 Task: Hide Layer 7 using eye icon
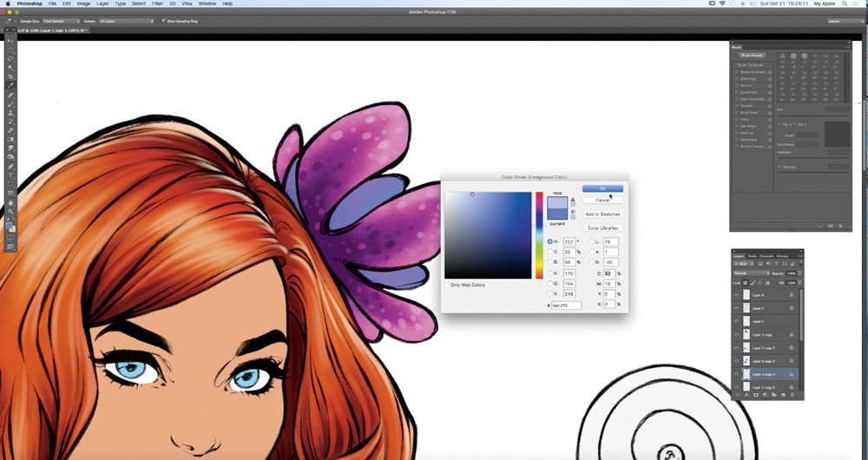click(x=737, y=321)
